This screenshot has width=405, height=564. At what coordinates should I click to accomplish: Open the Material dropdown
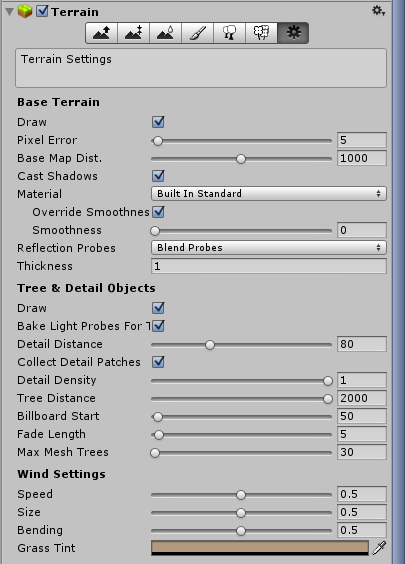coord(269,194)
